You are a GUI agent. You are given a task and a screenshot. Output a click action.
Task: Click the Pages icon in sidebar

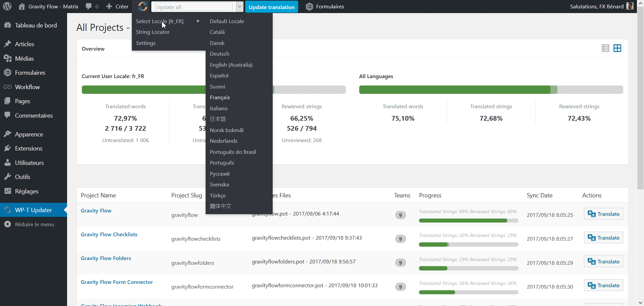pos(7,101)
